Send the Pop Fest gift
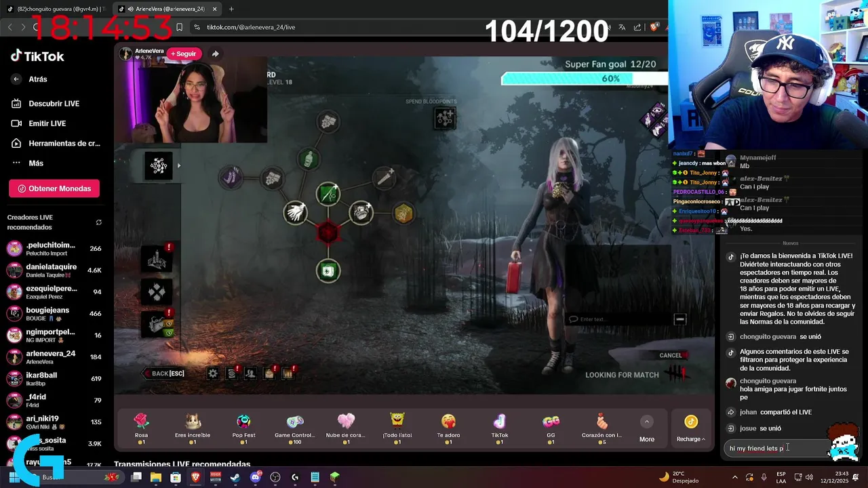868x488 pixels. (243, 429)
